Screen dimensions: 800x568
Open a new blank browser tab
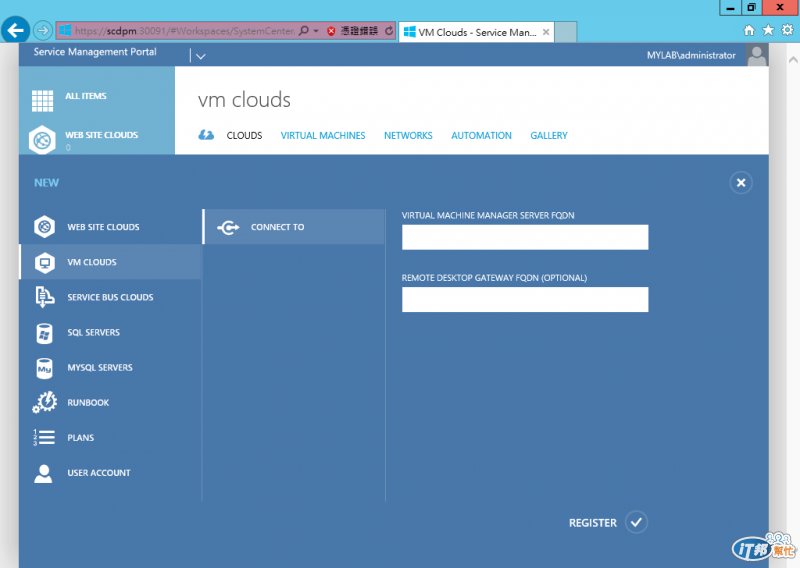click(565, 32)
